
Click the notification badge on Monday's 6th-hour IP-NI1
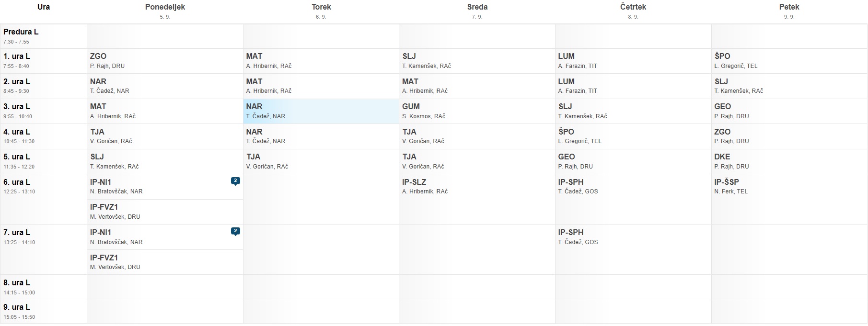point(235,181)
